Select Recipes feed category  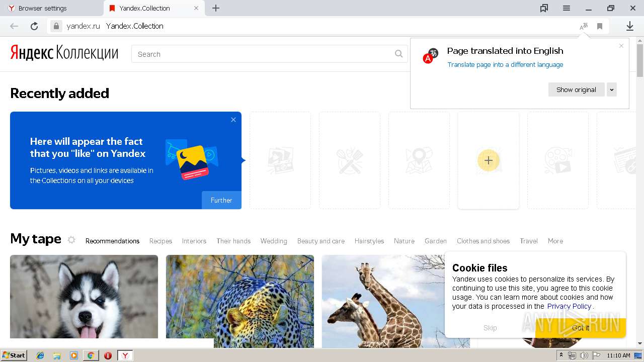point(160,241)
